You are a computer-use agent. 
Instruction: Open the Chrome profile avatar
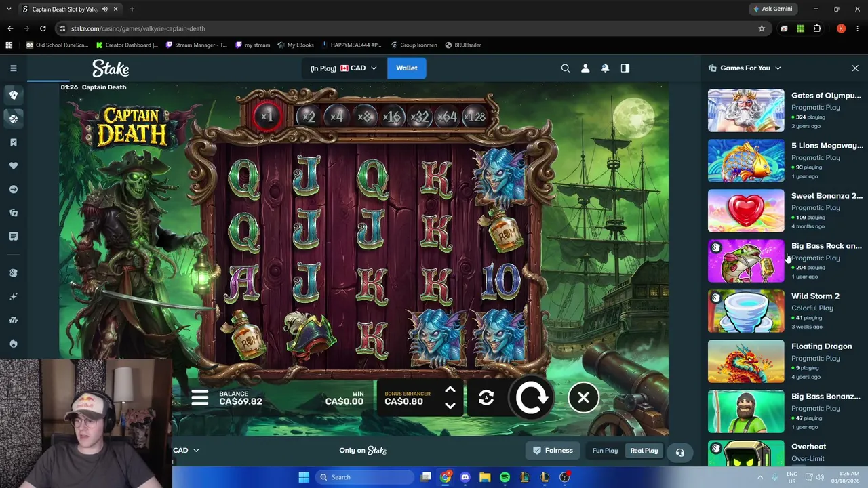(841, 28)
